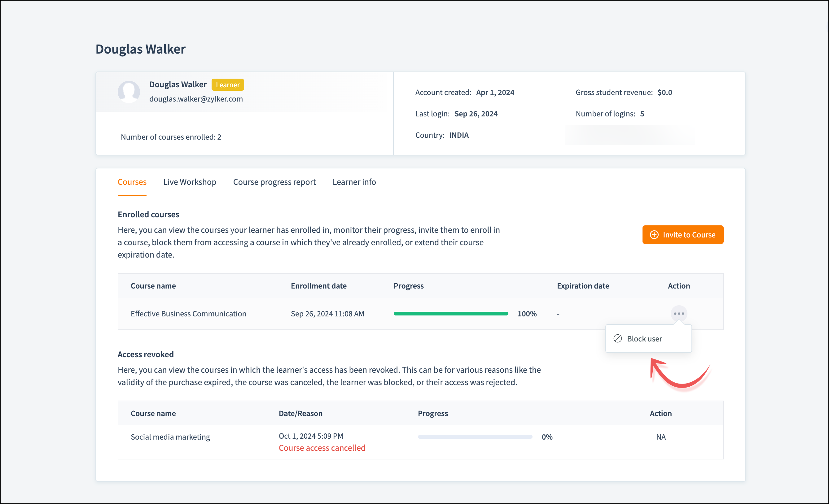The image size is (829, 504).
Task: Click the Douglas Walker page heading
Action: pos(140,49)
